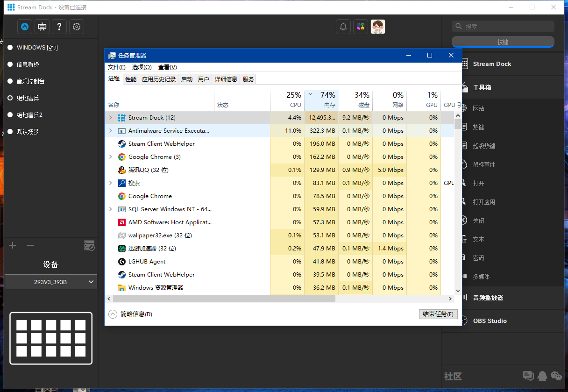This screenshot has height=392, width=568.
Task: Expand the Stream Dock (12) process group
Action: (111, 118)
